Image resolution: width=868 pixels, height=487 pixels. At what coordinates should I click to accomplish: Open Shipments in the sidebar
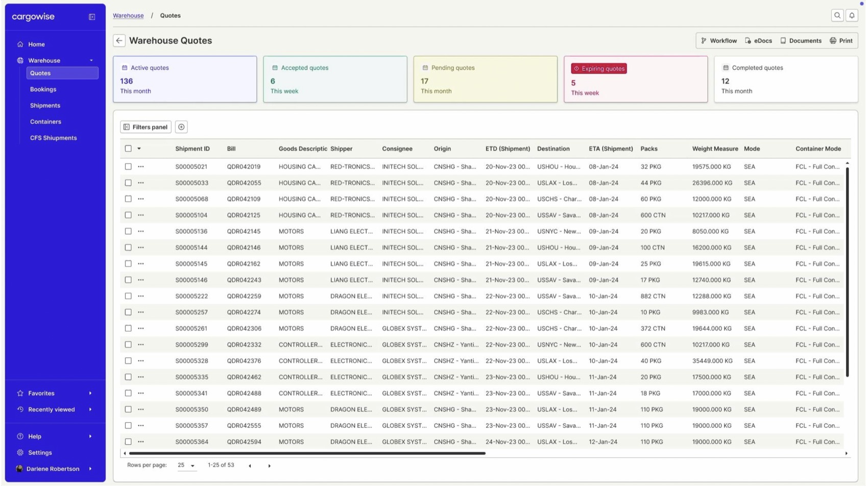pos(45,106)
